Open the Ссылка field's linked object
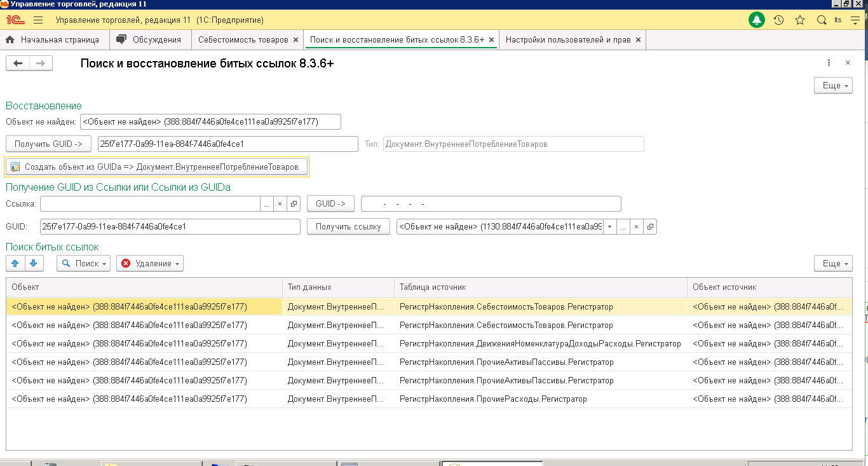Viewport: 868px width, 466px height. pyautogui.click(x=294, y=204)
